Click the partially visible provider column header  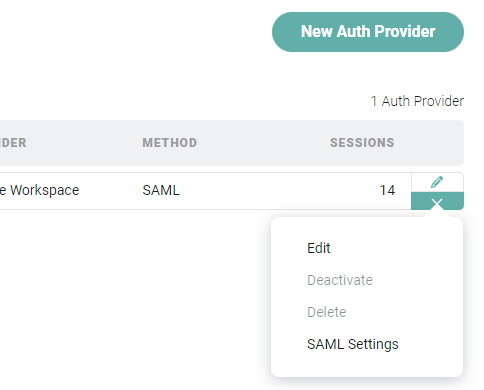coord(13,143)
